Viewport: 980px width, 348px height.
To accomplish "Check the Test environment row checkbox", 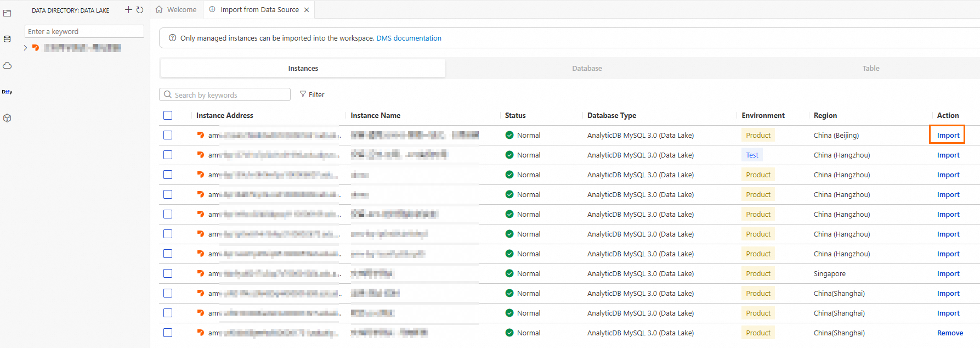I will pyautogui.click(x=168, y=155).
